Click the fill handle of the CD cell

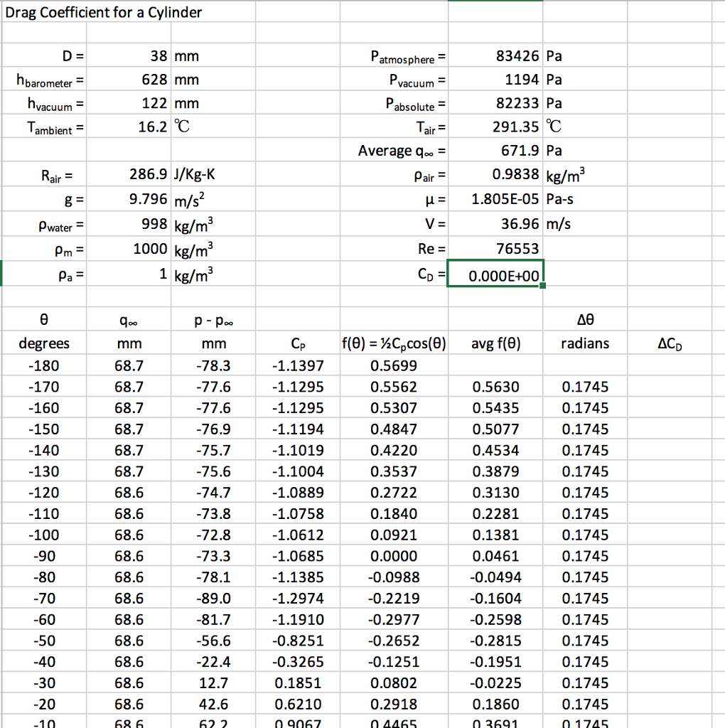click(542, 286)
